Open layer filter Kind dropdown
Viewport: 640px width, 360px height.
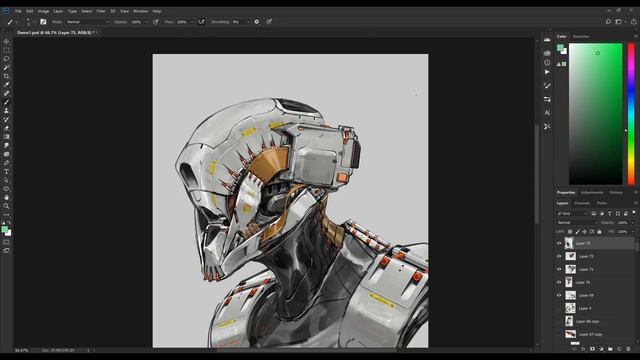click(x=572, y=213)
